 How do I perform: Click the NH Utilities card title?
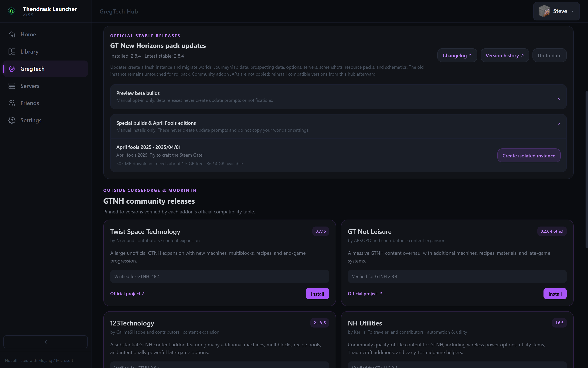[x=365, y=323]
